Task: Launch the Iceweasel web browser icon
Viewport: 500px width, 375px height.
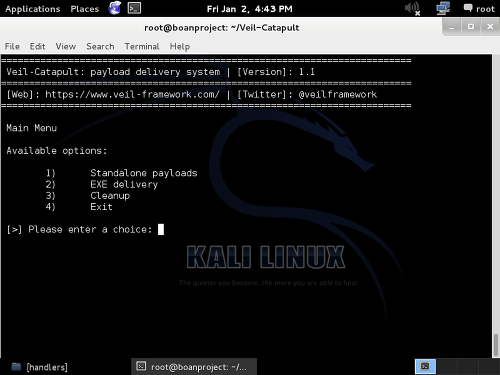Action: pos(115,8)
